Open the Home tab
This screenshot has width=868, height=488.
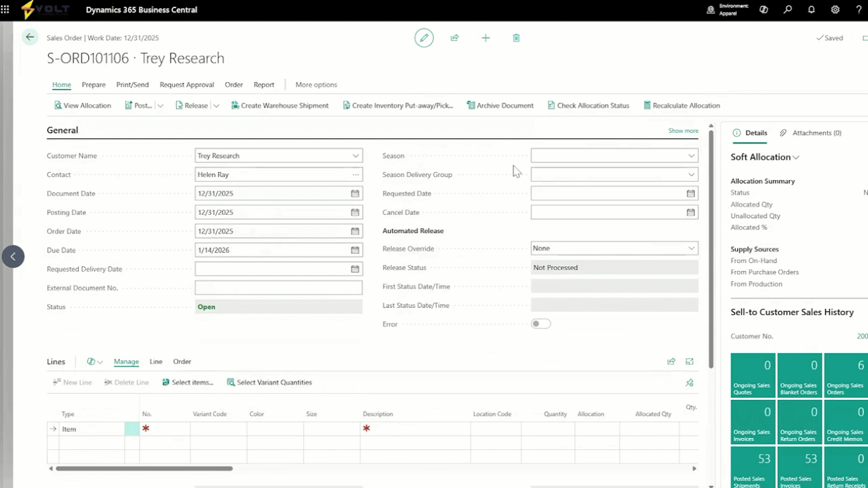click(61, 85)
